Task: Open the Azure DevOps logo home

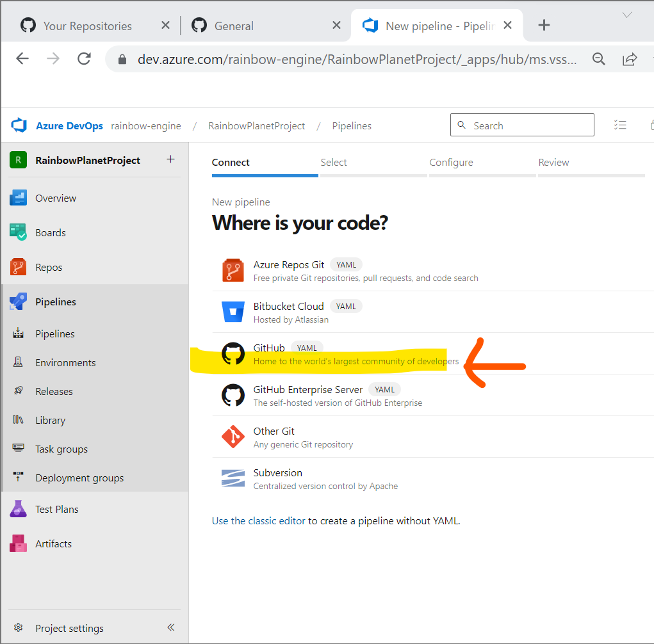Action: pos(19,125)
